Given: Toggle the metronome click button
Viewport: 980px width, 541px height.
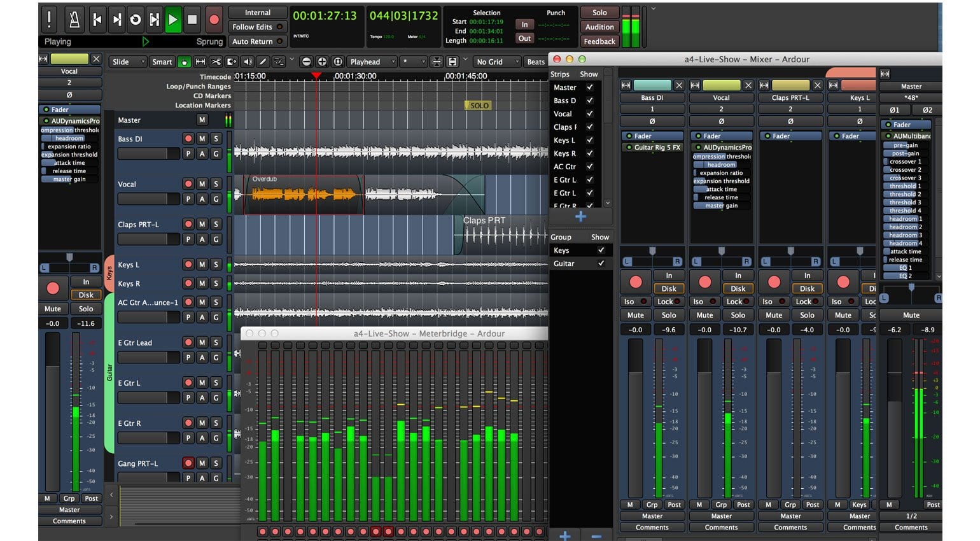Looking at the screenshot, I should pyautogui.click(x=74, y=20).
